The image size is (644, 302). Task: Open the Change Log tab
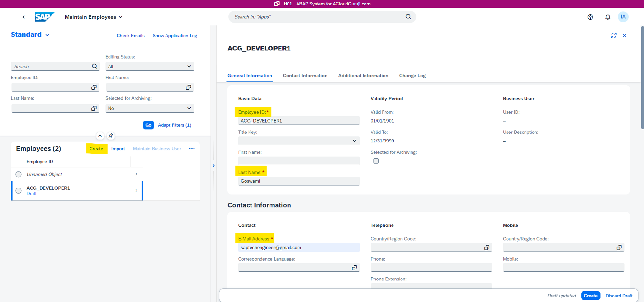pyautogui.click(x=412, y=76)
